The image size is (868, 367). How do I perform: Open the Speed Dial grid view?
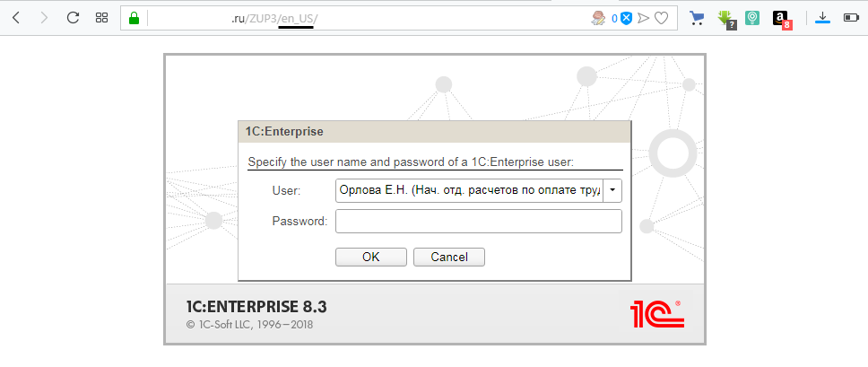pyautogui.click(x=101, y=17)
